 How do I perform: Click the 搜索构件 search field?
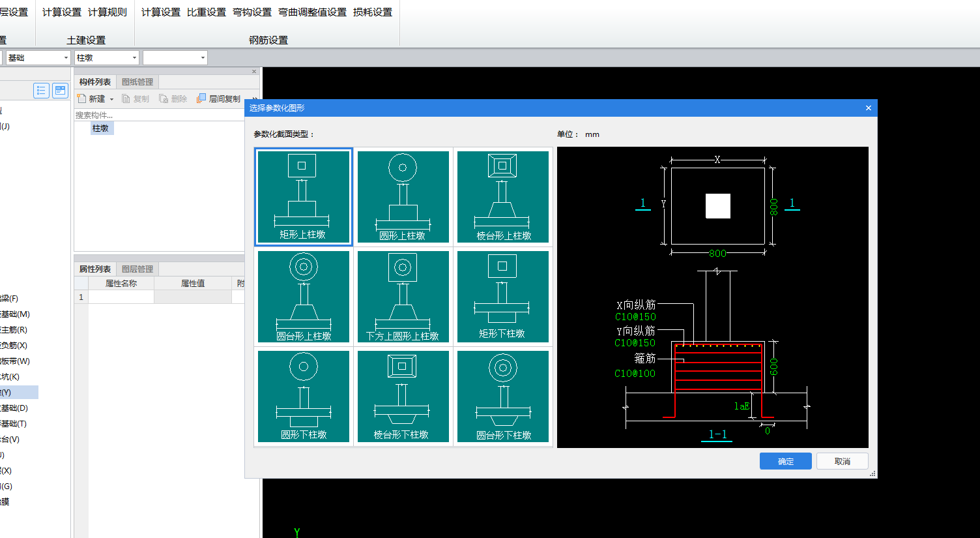click(x=159, y=115)
